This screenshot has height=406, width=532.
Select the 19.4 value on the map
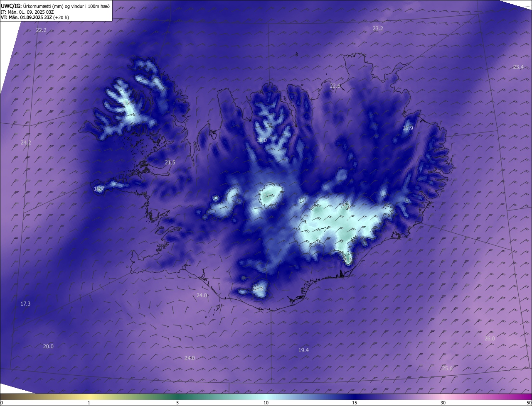pyautogui.click(x=303, y=350)
